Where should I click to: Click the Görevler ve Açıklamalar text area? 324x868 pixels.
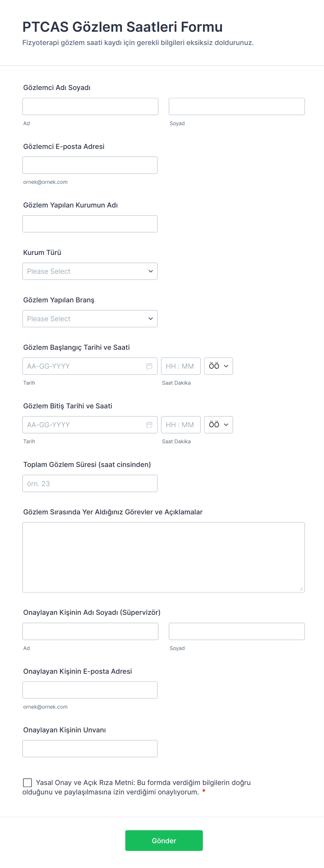coord(163,557)
